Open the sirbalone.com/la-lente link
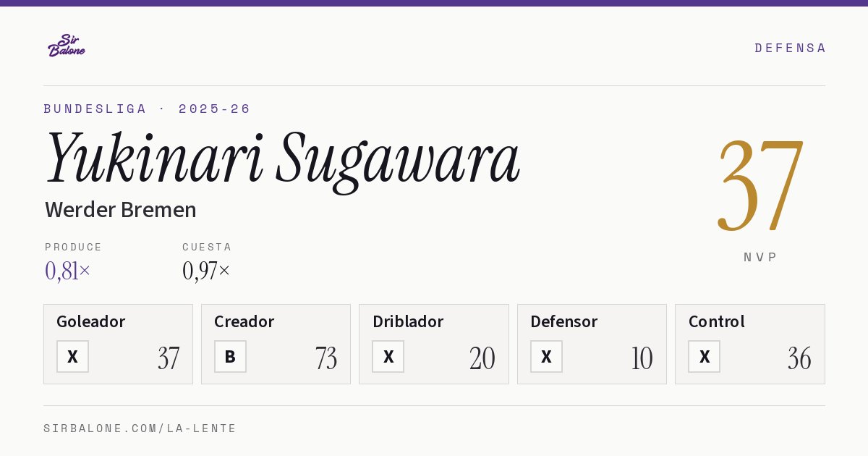This screenshot has width=868, height=456. click(x=140, y=428)
